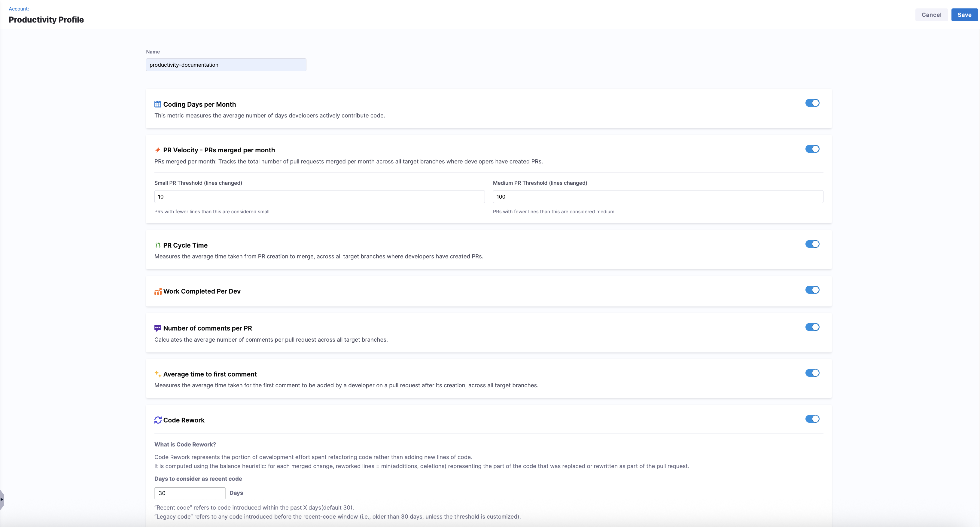Screen dimensions: 980x527
Task: Cancel editing the profile
Action: tap(931, 15)
